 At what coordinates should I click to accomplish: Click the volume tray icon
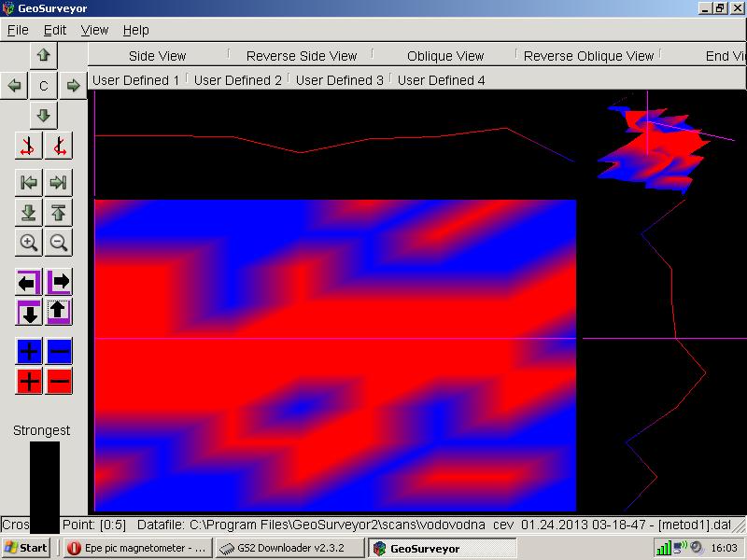point(696,548)
